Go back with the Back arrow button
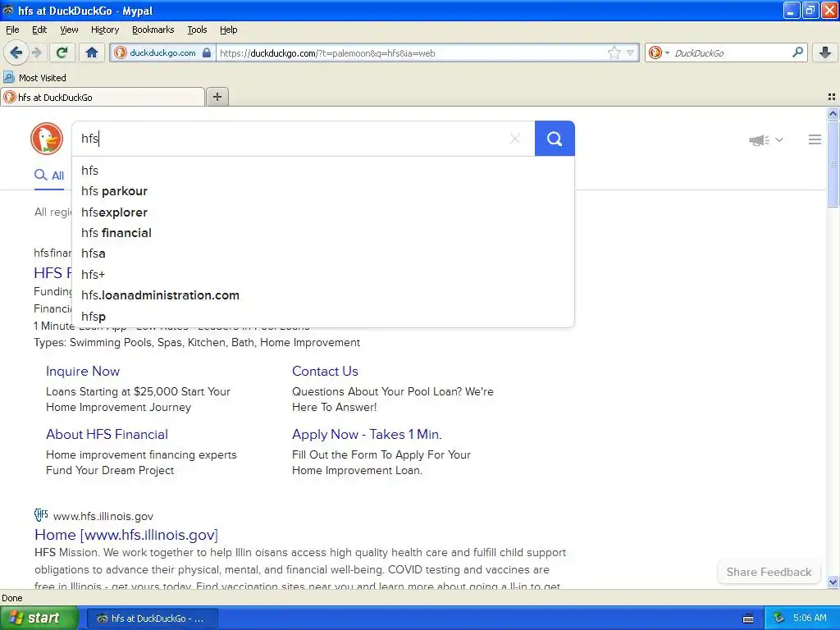The image size is (840, 630). 16,52
